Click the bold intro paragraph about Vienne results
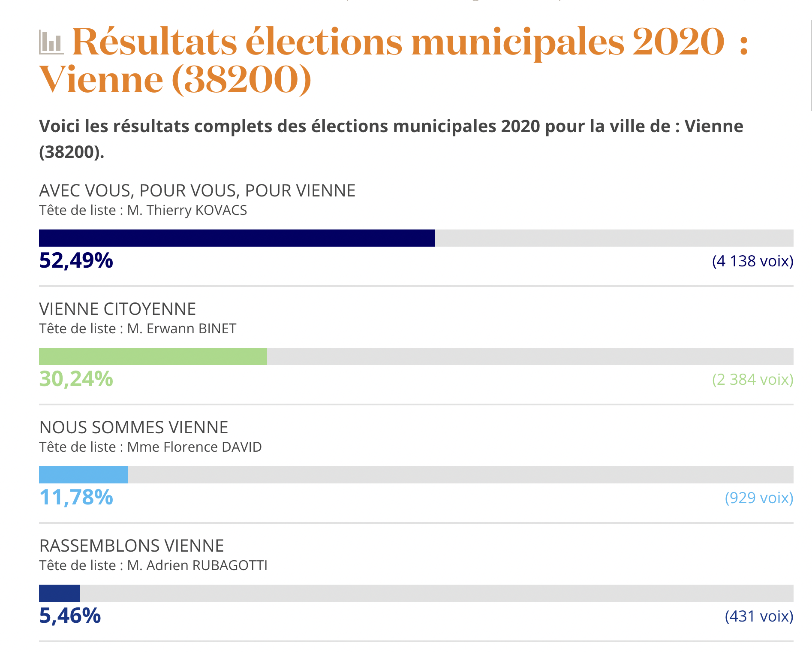Viewport: 812px width, 652px height. tap(391, 139)
